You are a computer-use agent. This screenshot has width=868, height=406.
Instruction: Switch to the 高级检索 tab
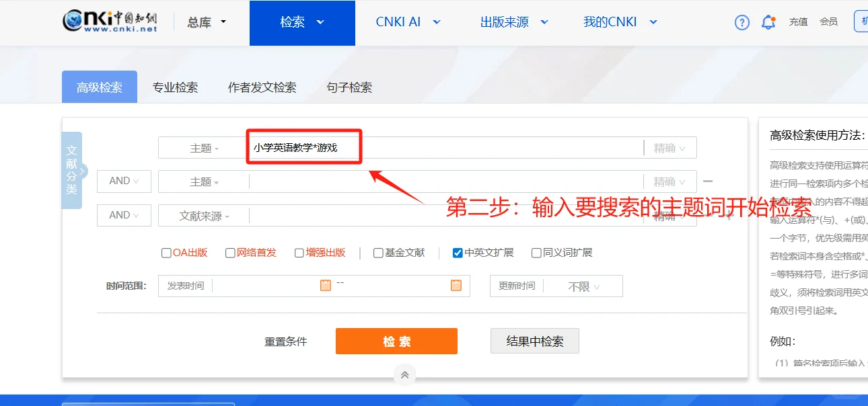[100, 87]
